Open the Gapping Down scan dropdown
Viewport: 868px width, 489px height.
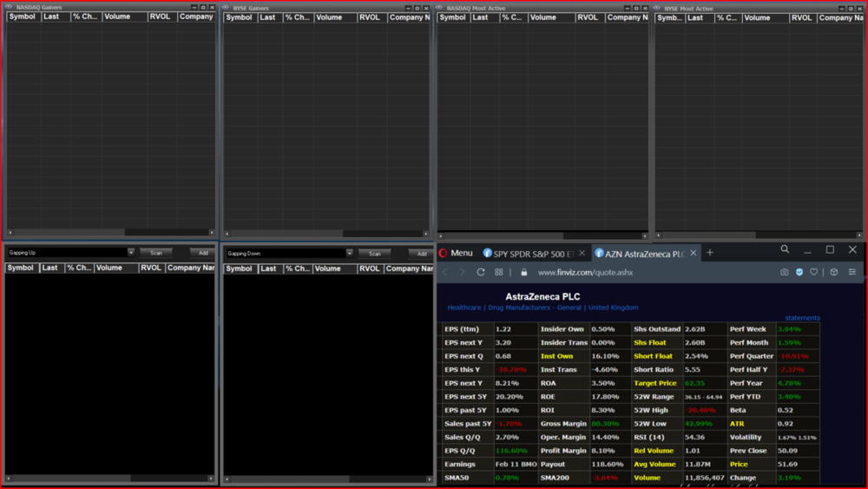pos(349,254)
